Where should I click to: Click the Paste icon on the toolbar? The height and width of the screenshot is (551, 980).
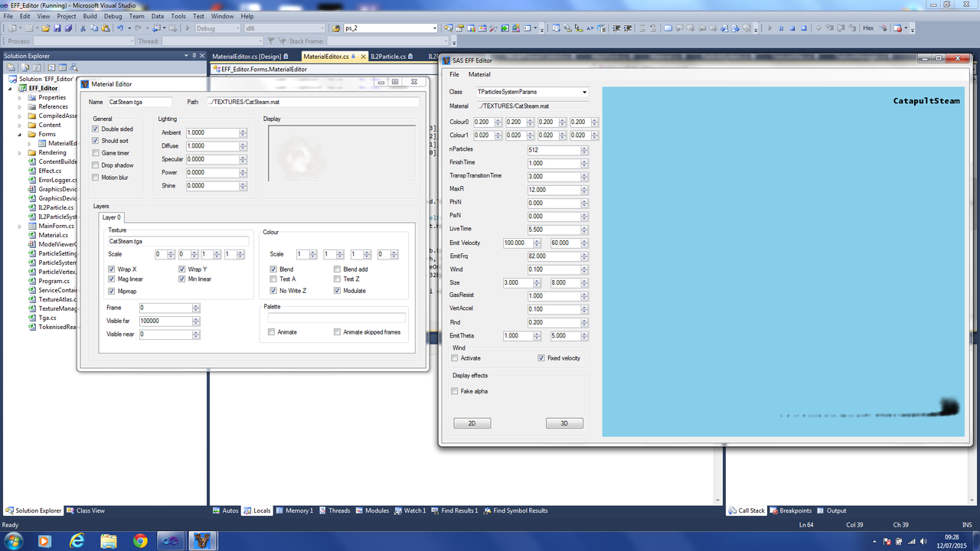[106, 29]
